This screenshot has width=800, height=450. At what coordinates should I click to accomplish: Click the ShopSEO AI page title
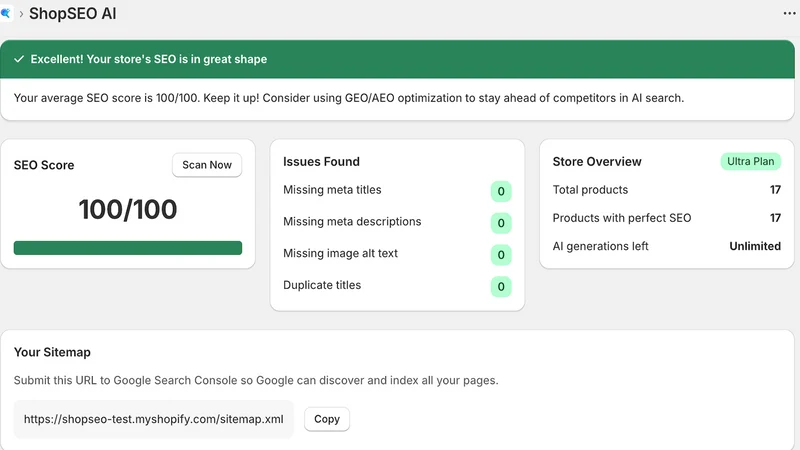(x=72, y=13)
